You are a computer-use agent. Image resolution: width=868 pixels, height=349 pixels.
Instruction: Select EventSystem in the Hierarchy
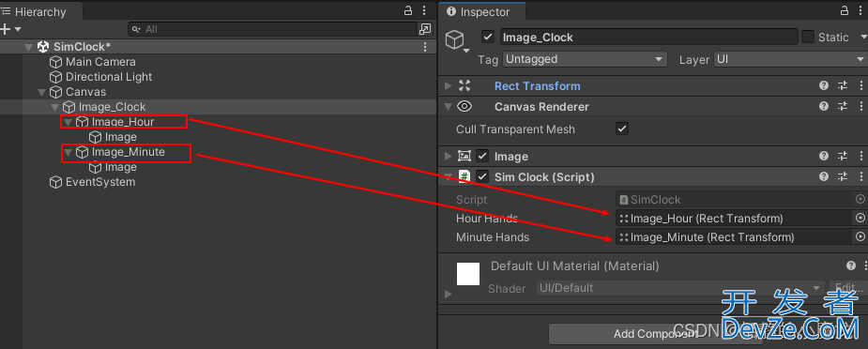(x=100, y=182)
